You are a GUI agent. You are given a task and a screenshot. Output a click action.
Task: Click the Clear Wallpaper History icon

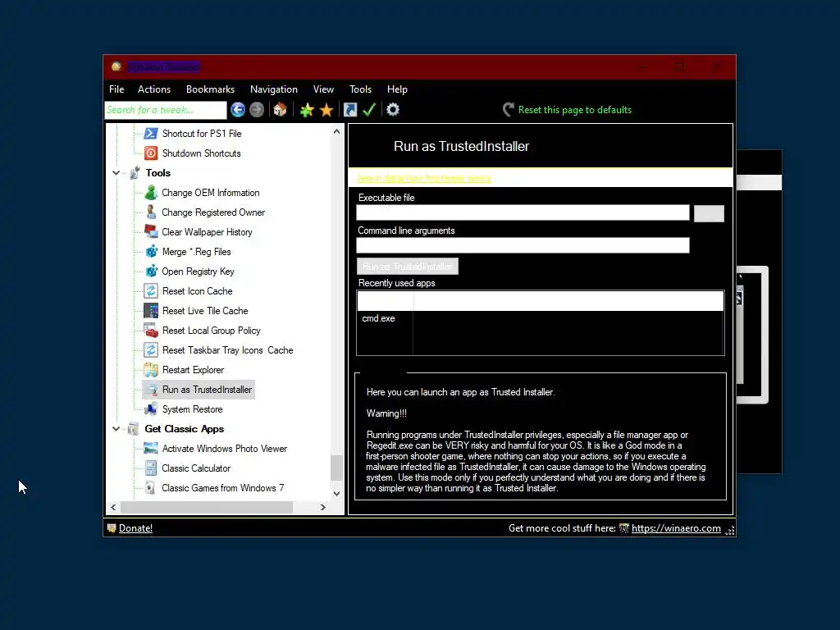[x=151, y=232]
